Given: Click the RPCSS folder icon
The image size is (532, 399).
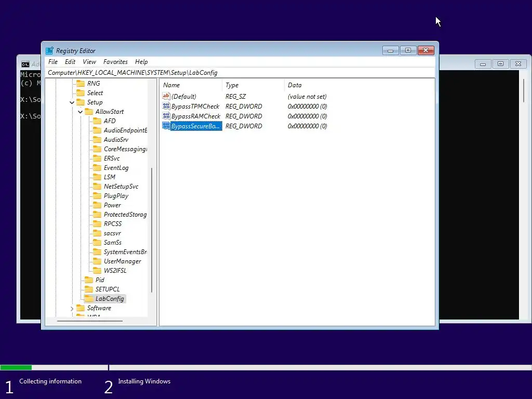Looking at the screenshot, I should (97, 223).
